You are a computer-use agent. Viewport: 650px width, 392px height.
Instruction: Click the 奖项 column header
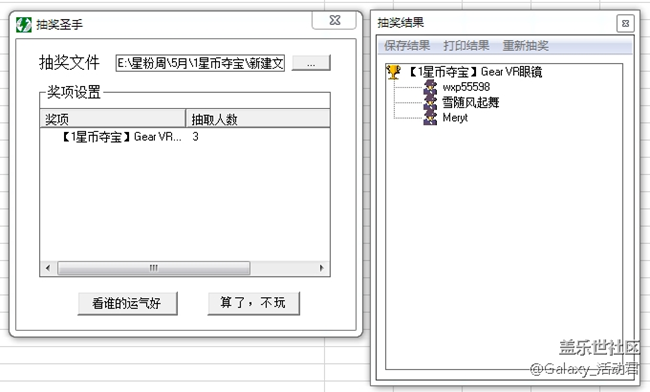coord(112,119)
